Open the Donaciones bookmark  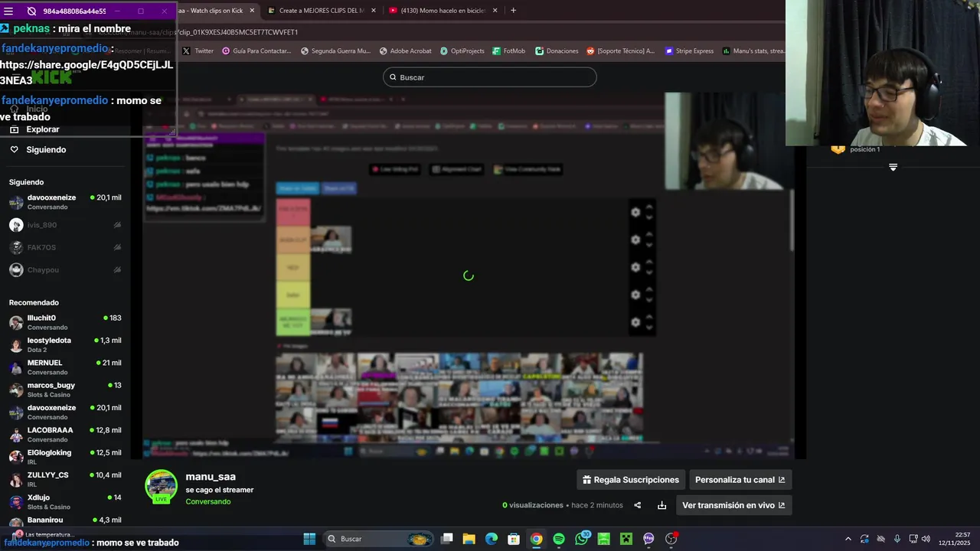[557, 51]
